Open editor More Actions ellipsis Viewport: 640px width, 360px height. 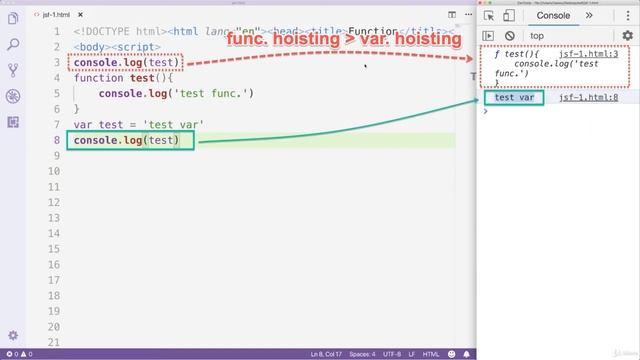[x=468, y=15]
